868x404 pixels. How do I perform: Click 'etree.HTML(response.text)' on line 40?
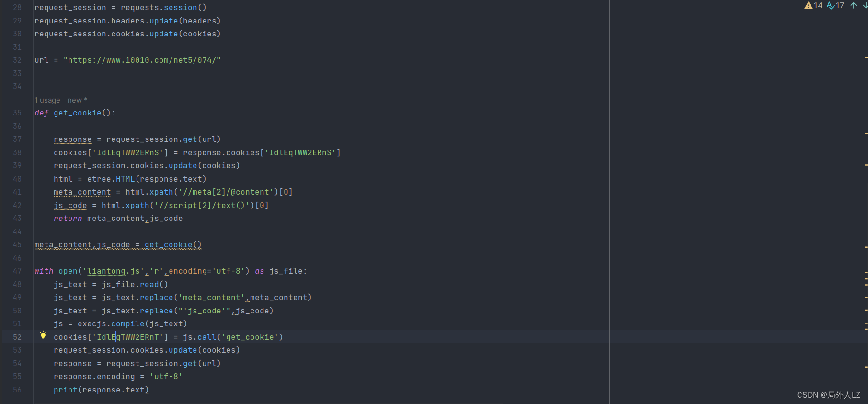(x=147, y=179)
